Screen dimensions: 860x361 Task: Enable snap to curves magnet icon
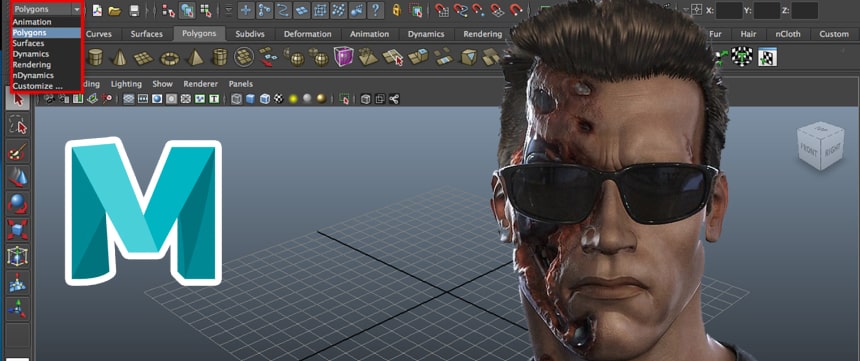tap(460, 10)
